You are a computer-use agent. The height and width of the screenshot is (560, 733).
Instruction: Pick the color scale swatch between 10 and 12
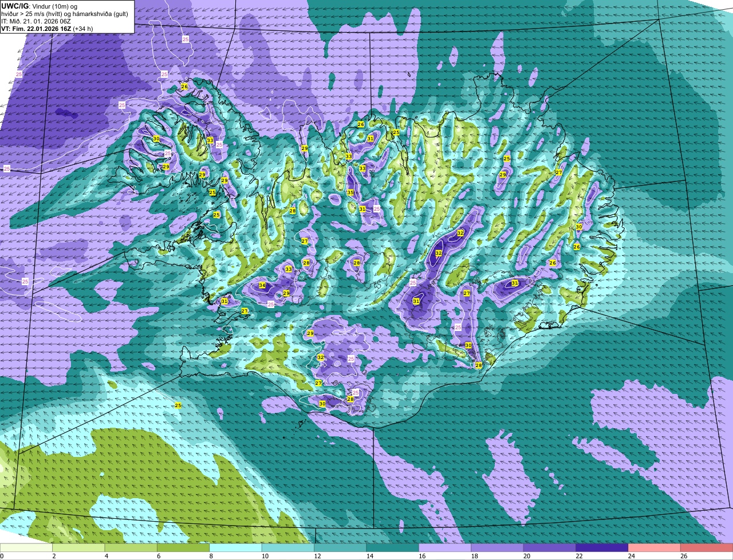tap(288, 548)
